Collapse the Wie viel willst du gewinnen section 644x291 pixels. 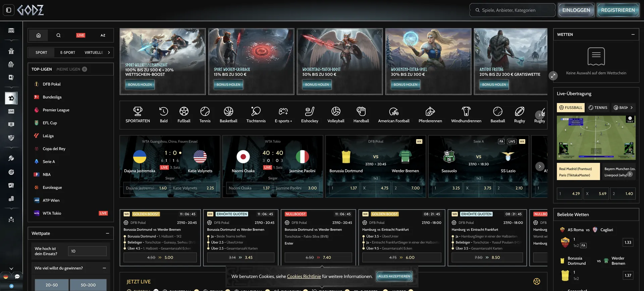(x=104, y=268)
